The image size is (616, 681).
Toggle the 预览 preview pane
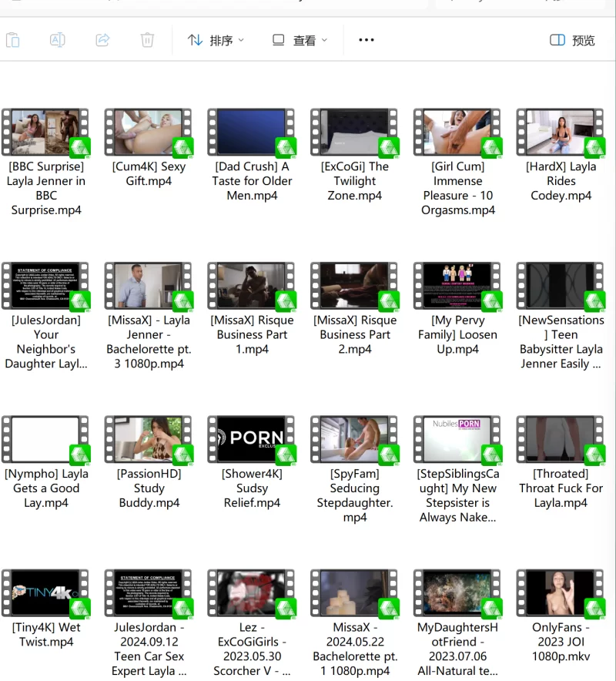(x=572, y=40)
